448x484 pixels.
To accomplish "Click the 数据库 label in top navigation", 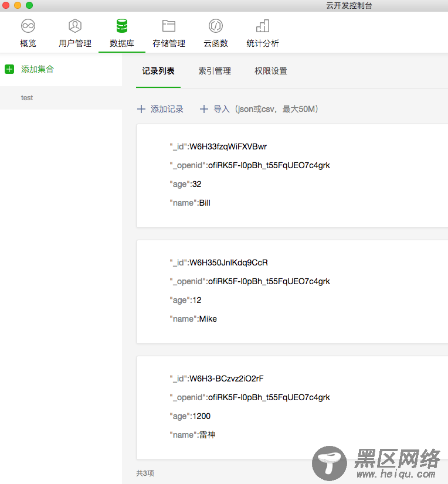I will 122,43.
